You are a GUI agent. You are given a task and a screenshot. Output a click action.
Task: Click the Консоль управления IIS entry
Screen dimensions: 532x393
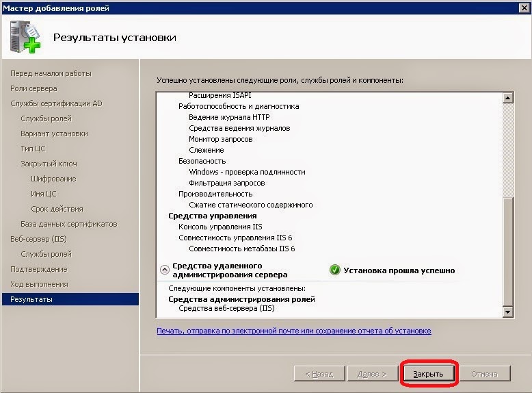[x=220, y=227]
